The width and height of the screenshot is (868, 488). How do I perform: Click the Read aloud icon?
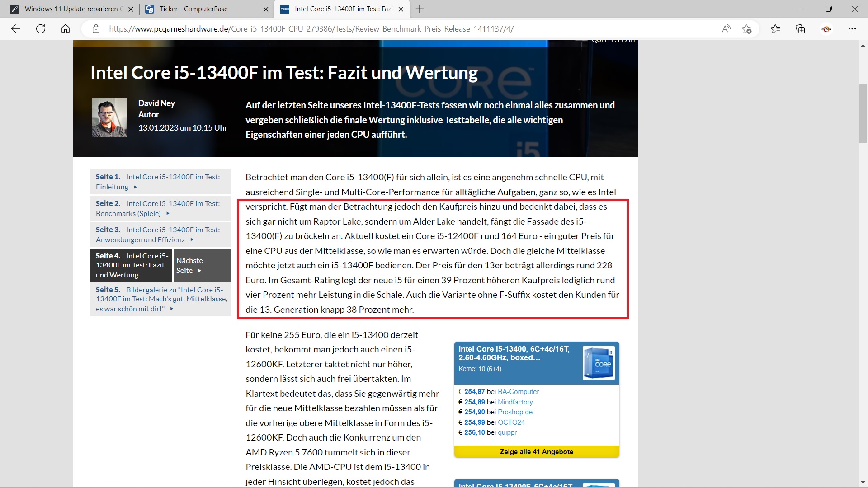[x=726, y=29]
